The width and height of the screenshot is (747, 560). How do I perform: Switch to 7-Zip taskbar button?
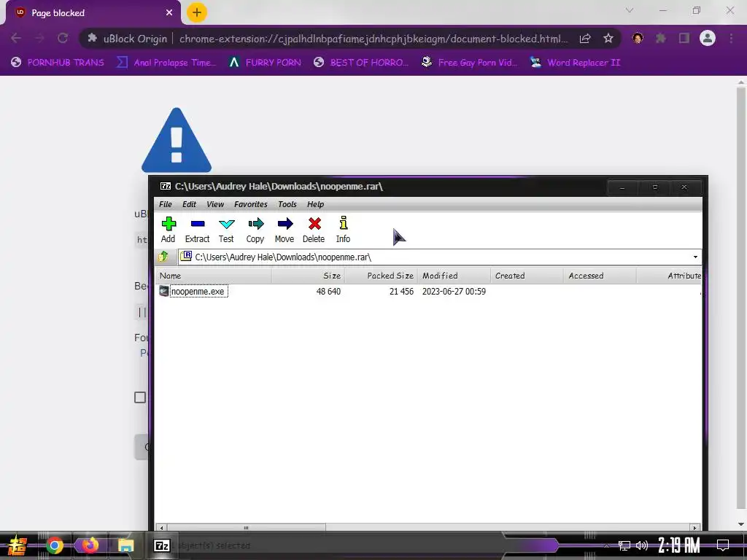click(x=162, y=545)
